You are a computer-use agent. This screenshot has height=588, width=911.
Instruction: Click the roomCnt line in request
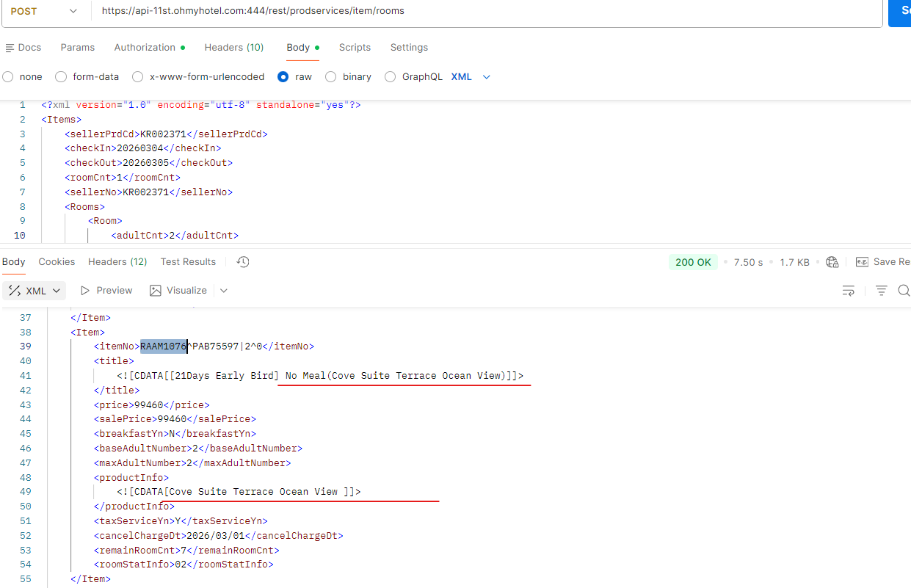click(x=123, y=178)
